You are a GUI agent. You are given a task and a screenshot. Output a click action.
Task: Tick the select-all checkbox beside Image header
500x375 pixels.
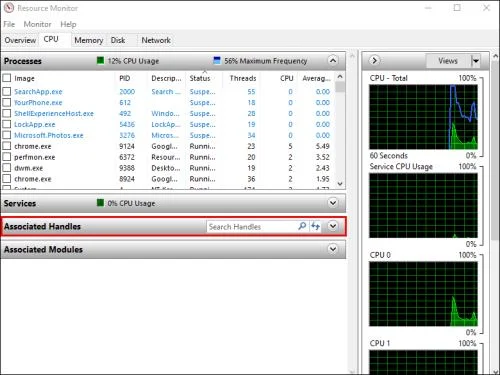[x=7, y=78]
